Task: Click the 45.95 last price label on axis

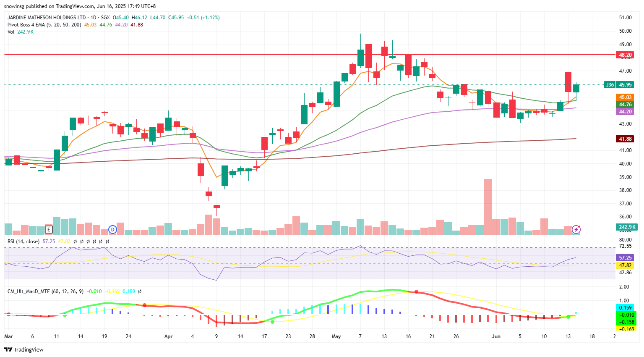Action: pyautogui.click(x=625, y=85)
